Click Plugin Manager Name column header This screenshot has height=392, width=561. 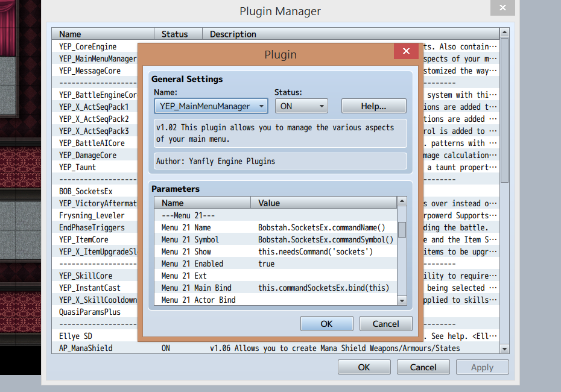(x=103, y=34)
